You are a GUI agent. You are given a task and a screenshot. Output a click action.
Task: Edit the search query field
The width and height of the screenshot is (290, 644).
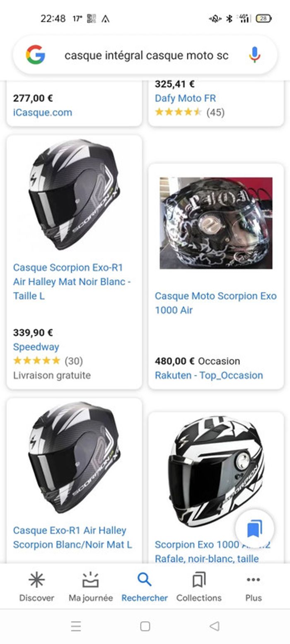coord(146,55)
